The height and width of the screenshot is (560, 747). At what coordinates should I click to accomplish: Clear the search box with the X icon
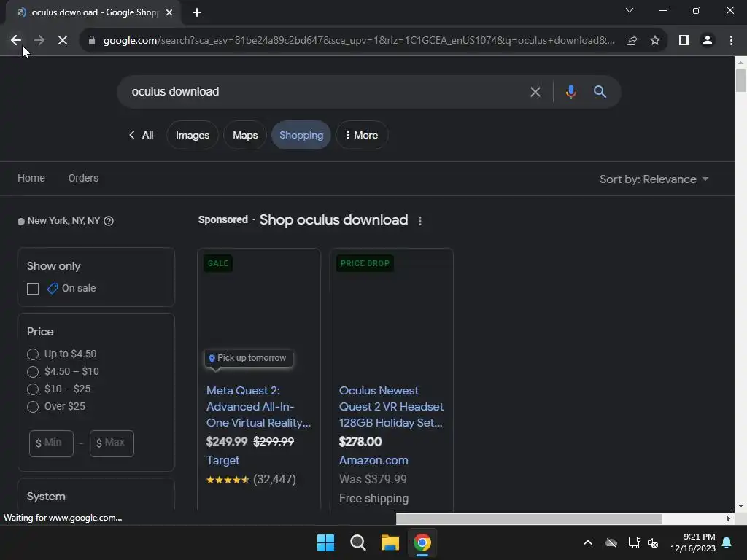[535, 92]
